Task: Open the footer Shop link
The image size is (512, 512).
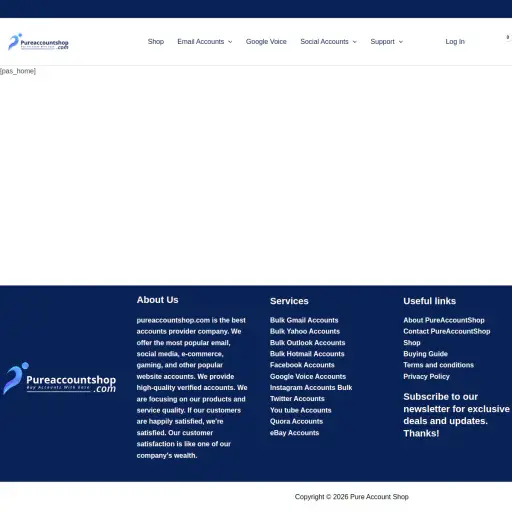Action: click(x=412, y=343)
